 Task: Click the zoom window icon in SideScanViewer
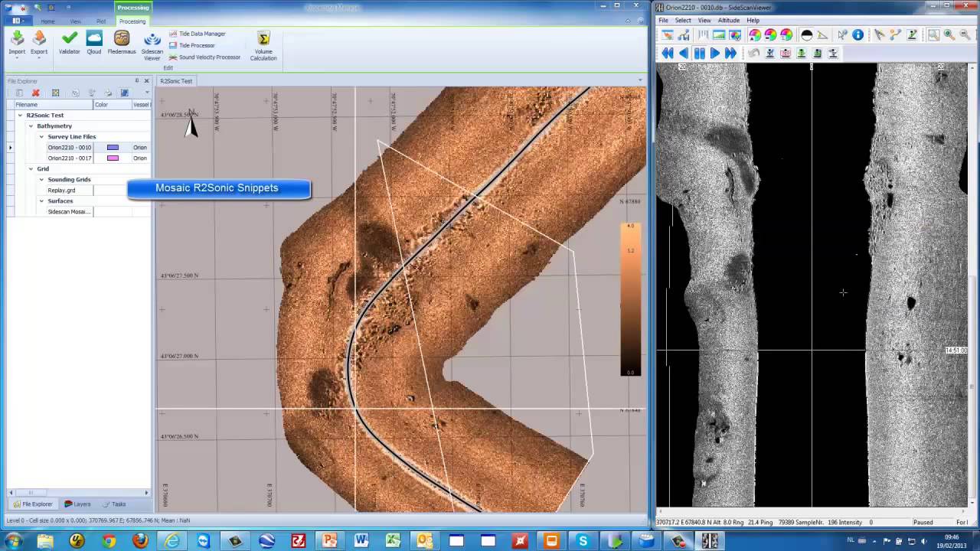[933, 35]
